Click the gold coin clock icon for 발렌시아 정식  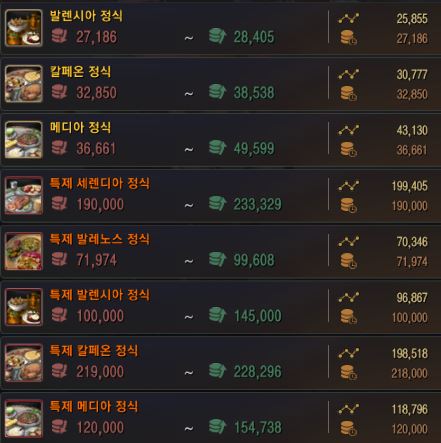(x=348, y=37)
